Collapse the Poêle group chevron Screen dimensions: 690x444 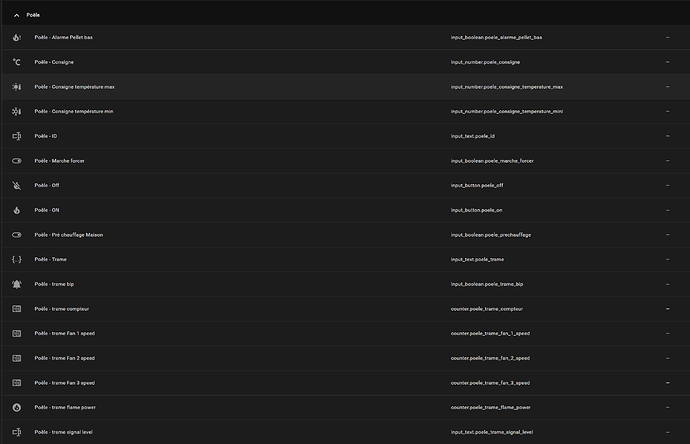17,15
